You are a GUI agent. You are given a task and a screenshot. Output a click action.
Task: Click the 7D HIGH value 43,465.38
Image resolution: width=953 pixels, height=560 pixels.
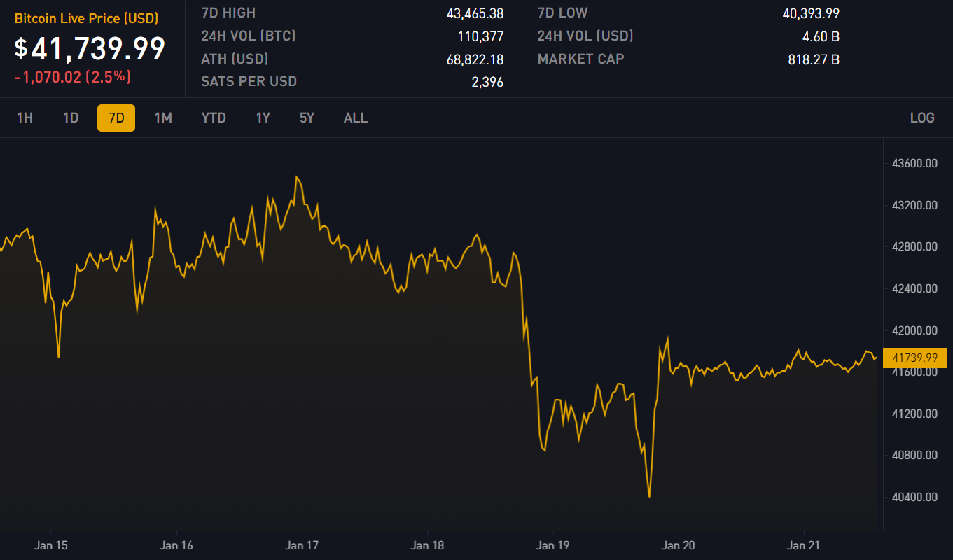click(x=475, y=13)
